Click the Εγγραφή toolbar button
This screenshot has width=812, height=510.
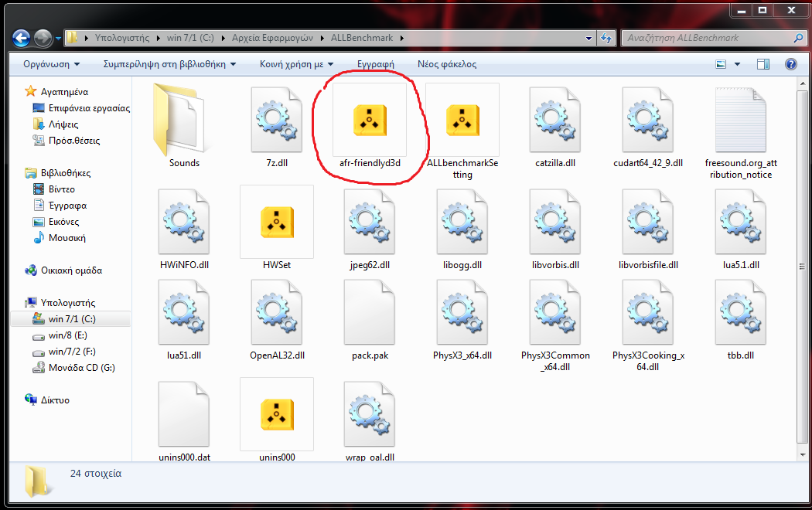(x=375, y=64)
